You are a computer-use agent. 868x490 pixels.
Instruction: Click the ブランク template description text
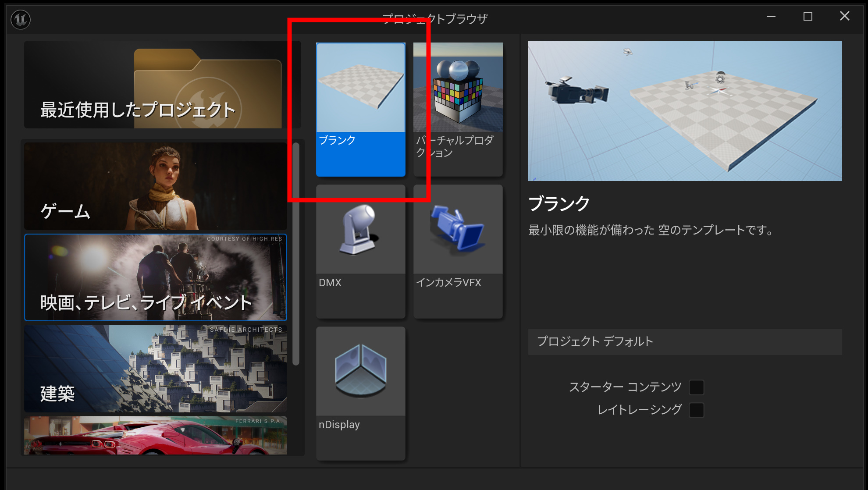coord(651,230)
